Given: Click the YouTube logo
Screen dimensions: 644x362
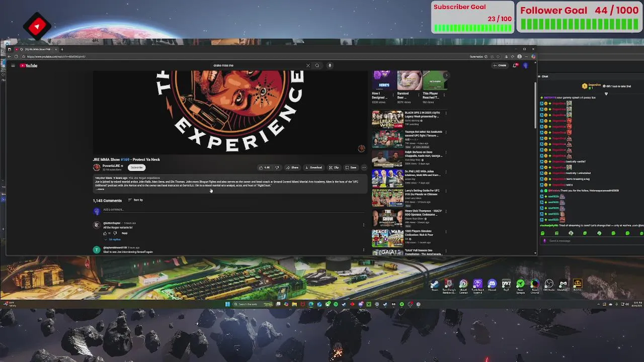Looking at the screenshot, I should click(x=29, y=65).
